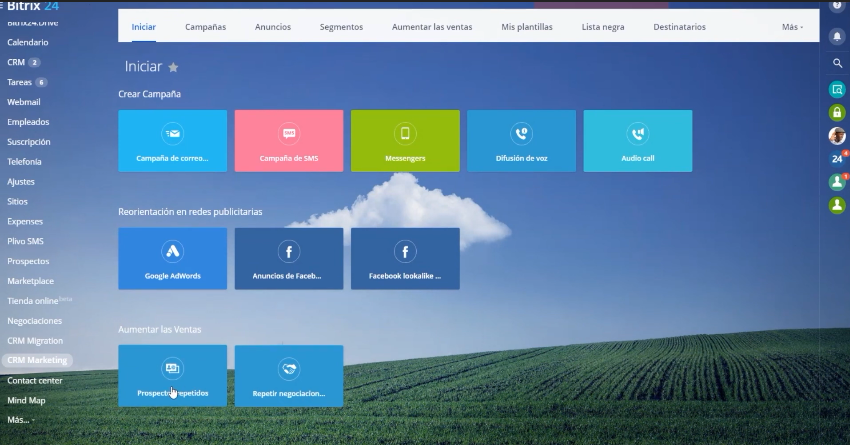Open CRM Migration in the sidebar
The image size is (850, 445).
point(35,341)
